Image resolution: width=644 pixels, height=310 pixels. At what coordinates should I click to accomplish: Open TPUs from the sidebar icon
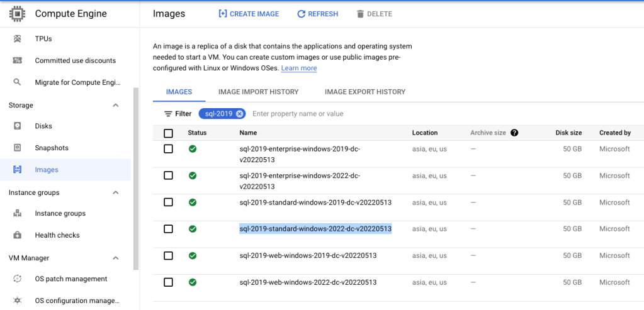tap(18, 39)
